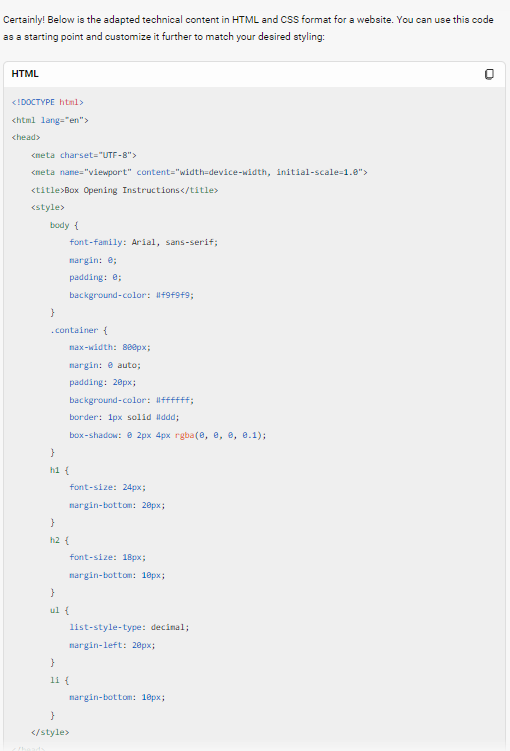
Task: Click the '<!DOCTYPE html>' line
Action: [x=47, y=102]
